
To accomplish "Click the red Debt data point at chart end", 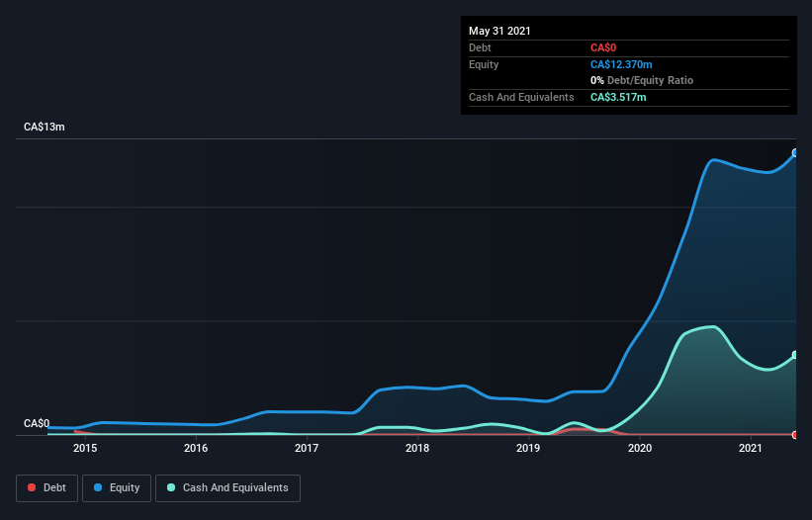I will 795,435.
